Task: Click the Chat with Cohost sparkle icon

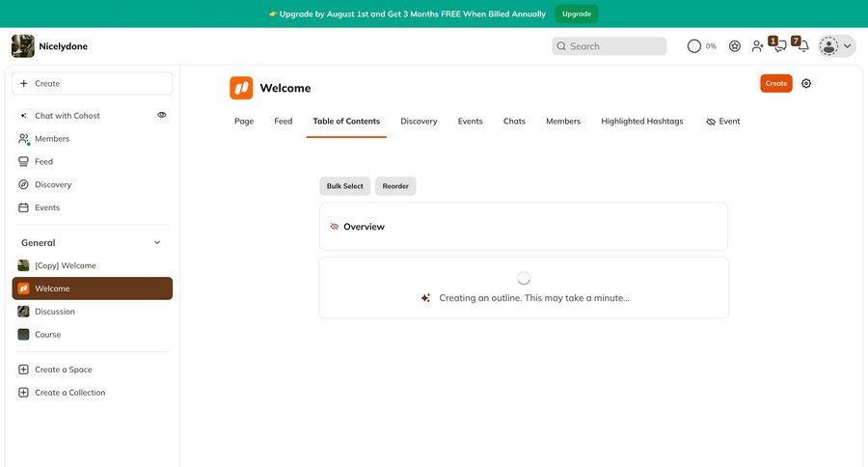Action: click(x=23, y=115)
